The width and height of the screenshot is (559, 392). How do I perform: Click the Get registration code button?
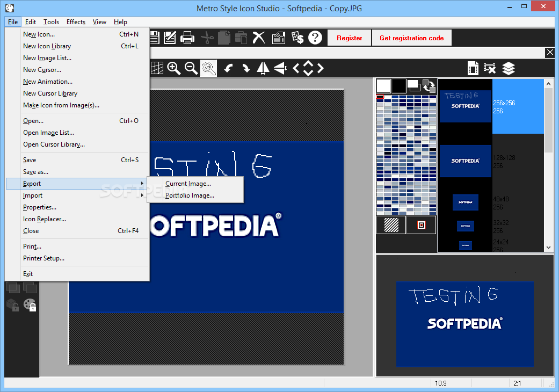412,38
